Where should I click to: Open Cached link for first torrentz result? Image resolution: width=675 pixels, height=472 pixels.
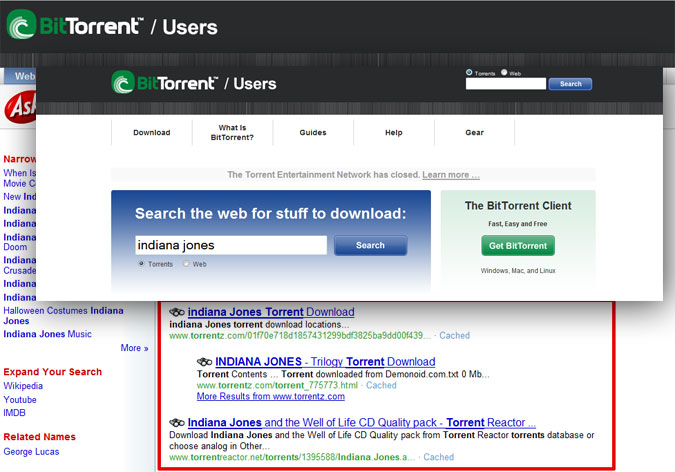point(454,335)
